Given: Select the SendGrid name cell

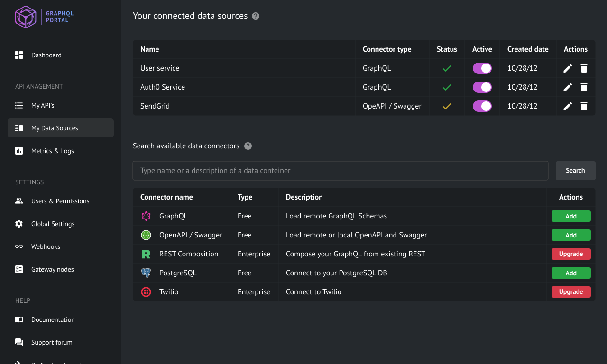Looking at the screenshot, I should tap(244, 106).
